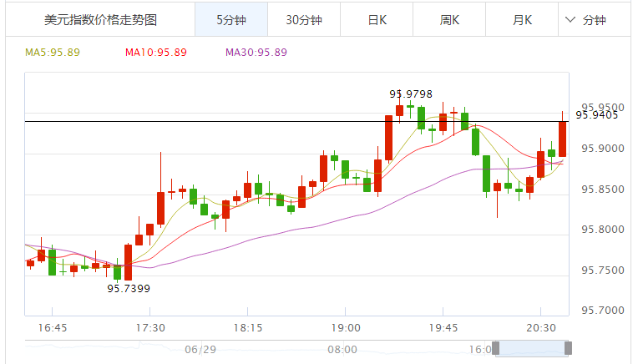
Task: Show the 周K weekly chart
Action: click(450, 20)
